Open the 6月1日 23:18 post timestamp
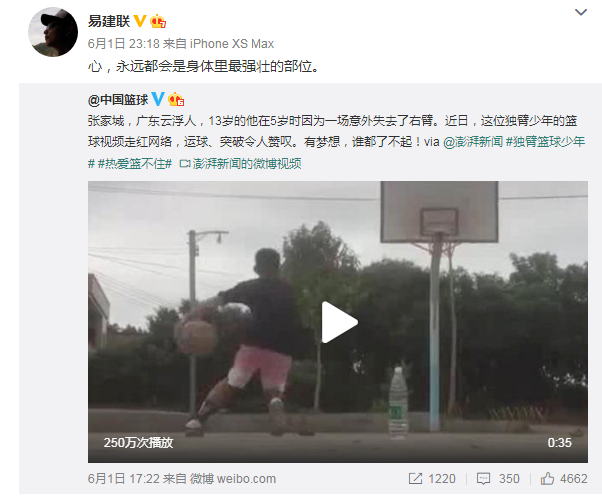602x496 pixels. (124, 44)
